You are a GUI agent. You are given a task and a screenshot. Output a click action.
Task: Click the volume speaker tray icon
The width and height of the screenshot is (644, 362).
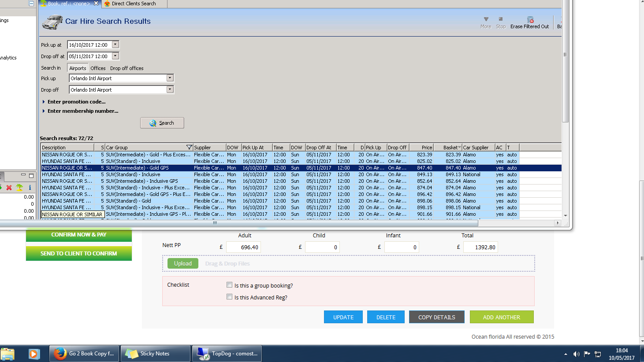tap(576, 354)
